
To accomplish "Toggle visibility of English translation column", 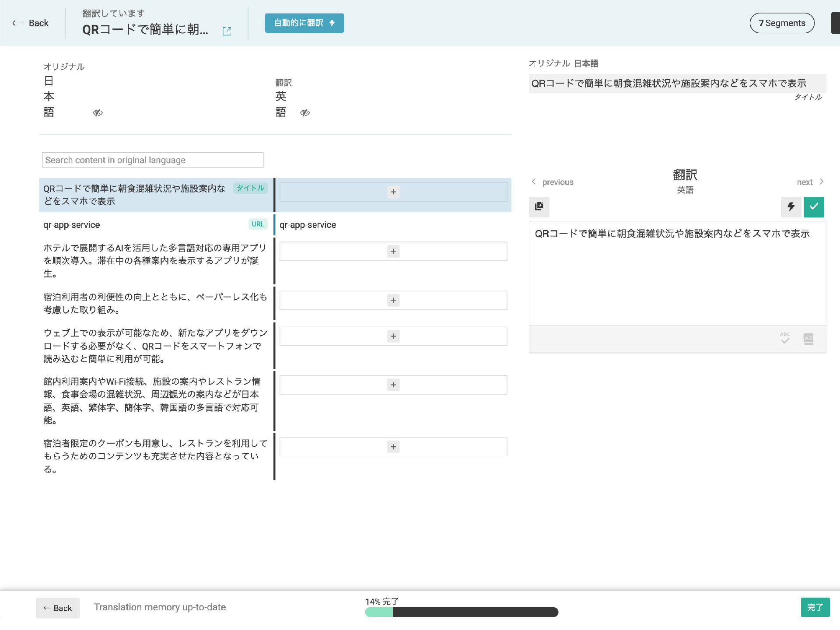I will pos(305,113).
